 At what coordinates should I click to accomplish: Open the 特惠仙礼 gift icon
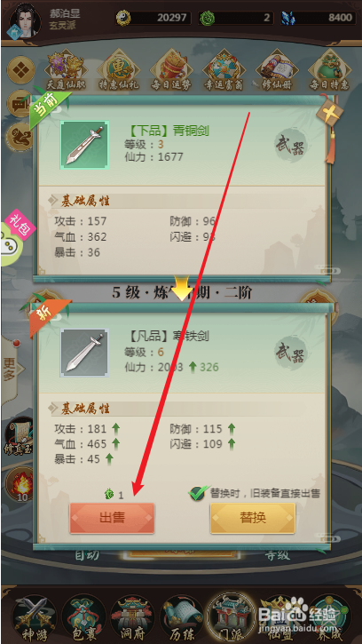click(x=119, y=71)
